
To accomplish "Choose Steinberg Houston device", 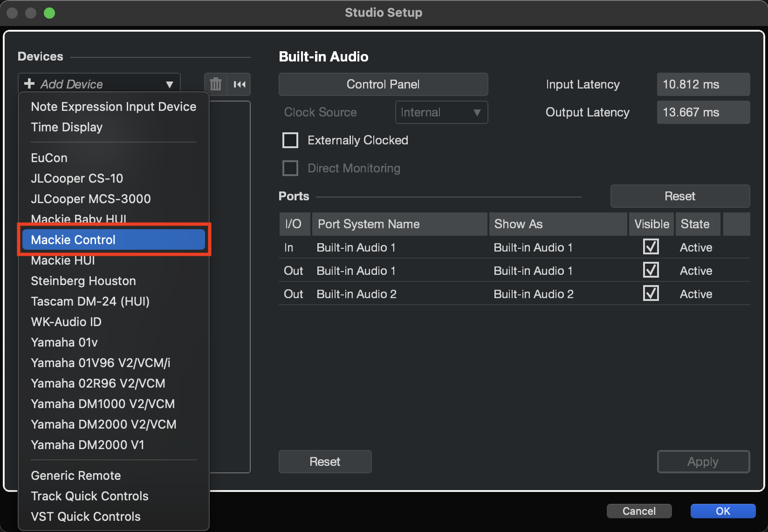I will tap(114, 281).
